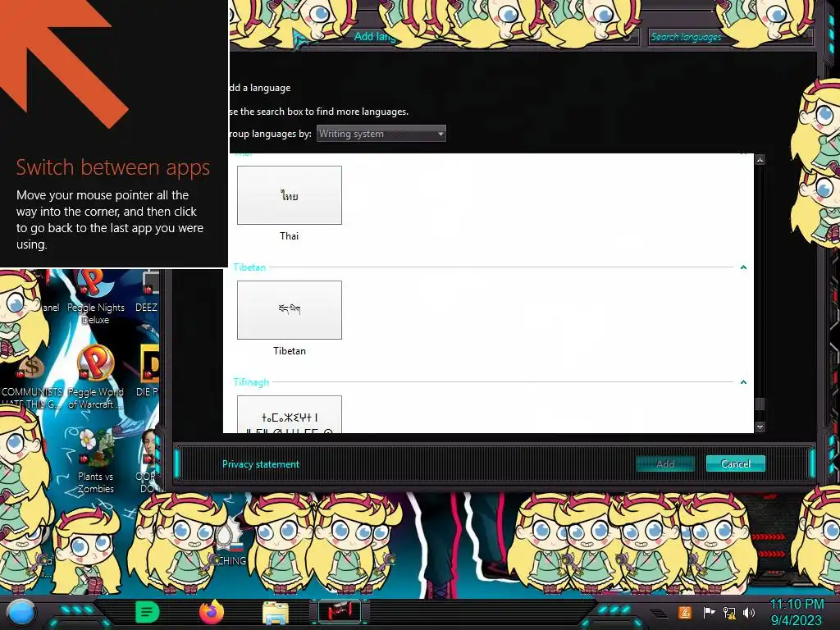Click the volume speaker tray icon
The image size is (840, 630).
[749, 612]
